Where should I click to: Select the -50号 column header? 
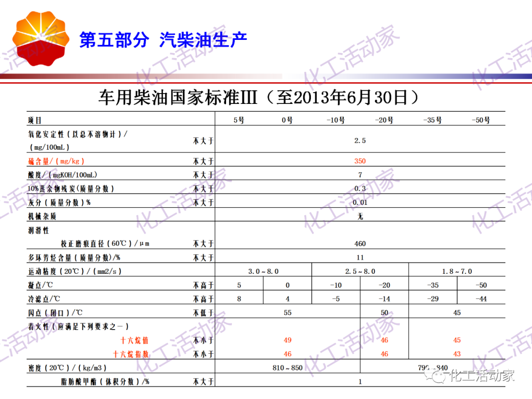[x=480, y=119]
